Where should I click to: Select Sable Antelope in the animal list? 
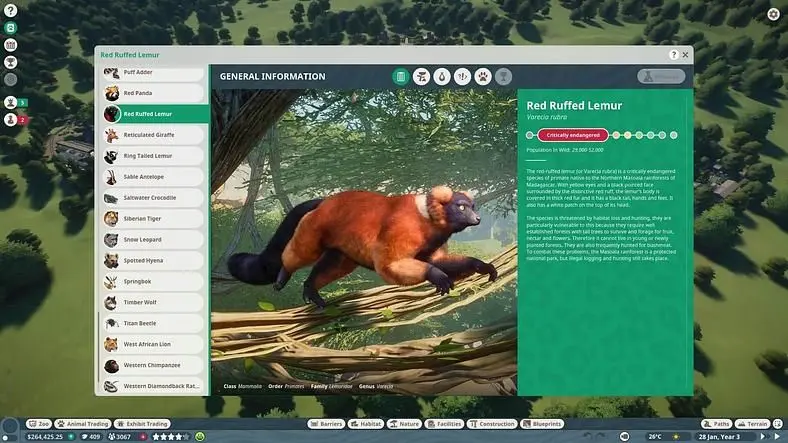coord(153,177)
